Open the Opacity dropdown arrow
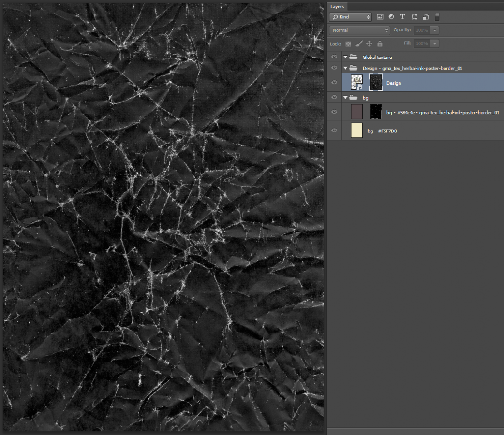The height and width of the screenshot is (435, 504). tap(434, 30)
